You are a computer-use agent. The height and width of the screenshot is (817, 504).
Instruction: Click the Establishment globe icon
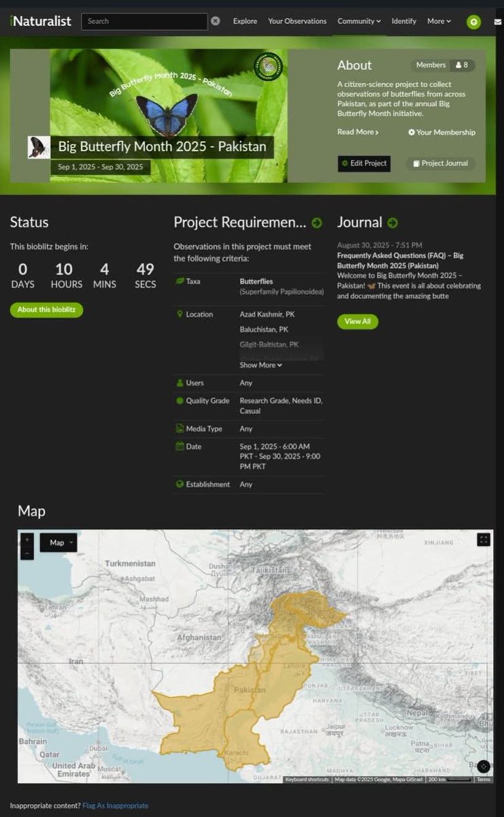tap(180, 485)
